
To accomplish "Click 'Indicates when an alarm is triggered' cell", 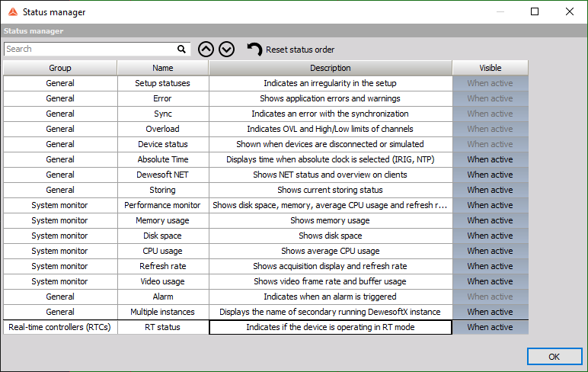I will 331,297.
